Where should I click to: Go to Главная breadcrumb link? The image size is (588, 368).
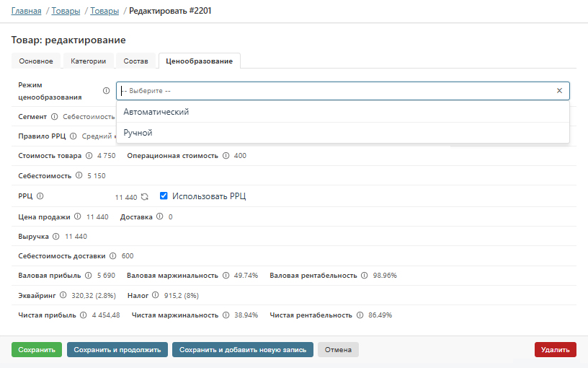pos(26,11)
